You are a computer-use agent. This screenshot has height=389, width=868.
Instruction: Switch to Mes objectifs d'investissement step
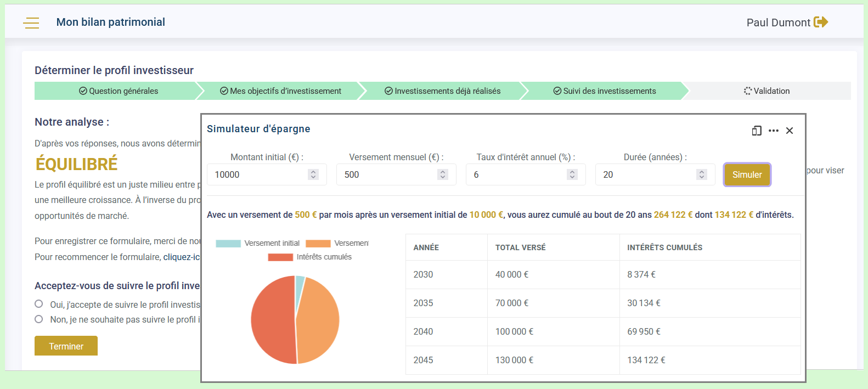tap(280, 91)
